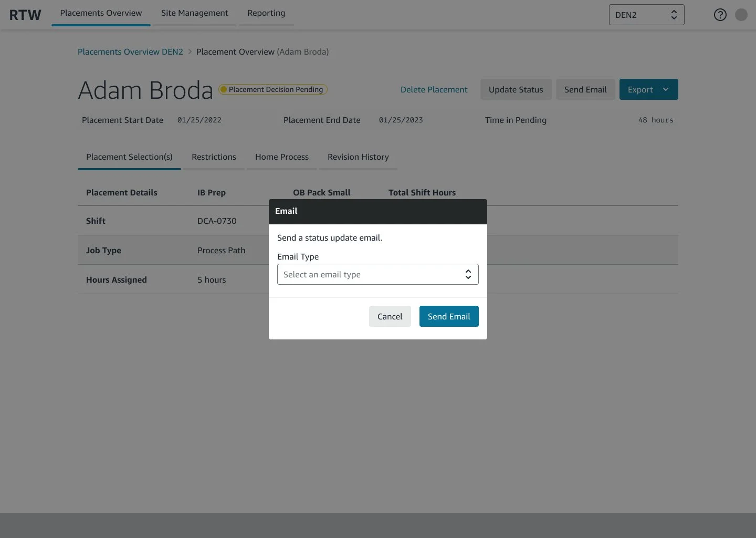756x538 pixels.
Task: Click Delete Placement link
Action: point(434,90)
